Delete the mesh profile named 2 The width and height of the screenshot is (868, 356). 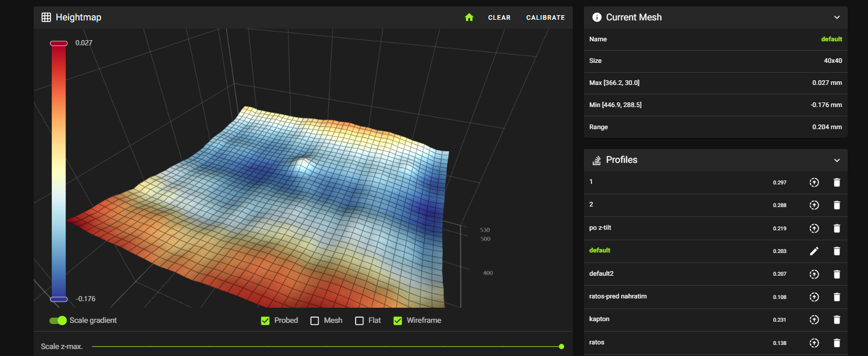pyautogui.click(x=837, y=205)
